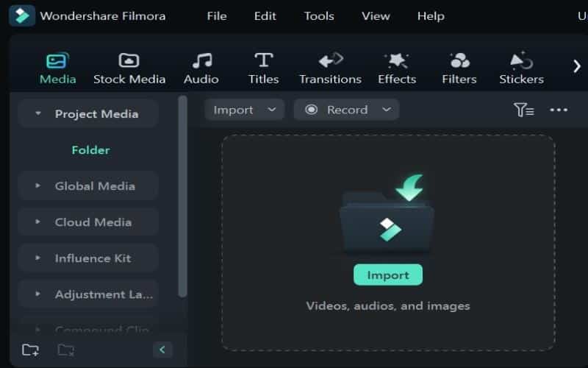
Task: Click the record circle icon
Action: [311, 109]
